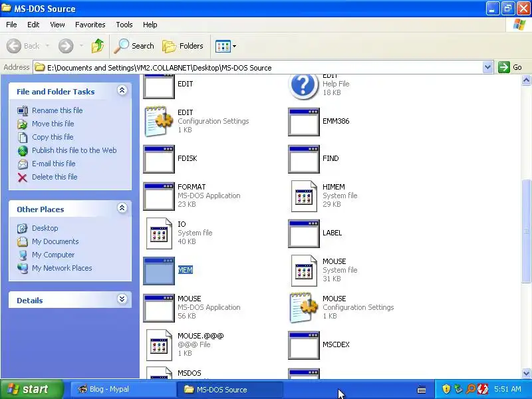Viewport: 532px width, 399px height.
Task: Click the red X Delete icon
Action: pyautogui.click(x=23, y=177)
